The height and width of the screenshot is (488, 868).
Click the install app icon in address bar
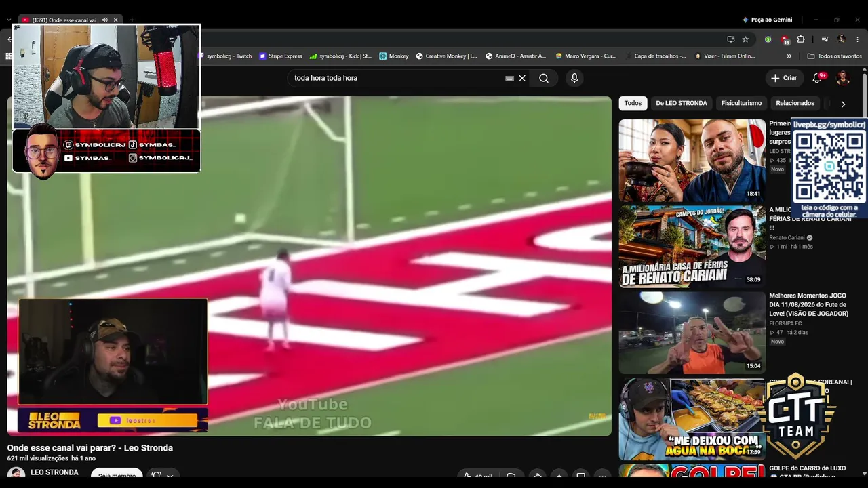click(x=730, y=39)
